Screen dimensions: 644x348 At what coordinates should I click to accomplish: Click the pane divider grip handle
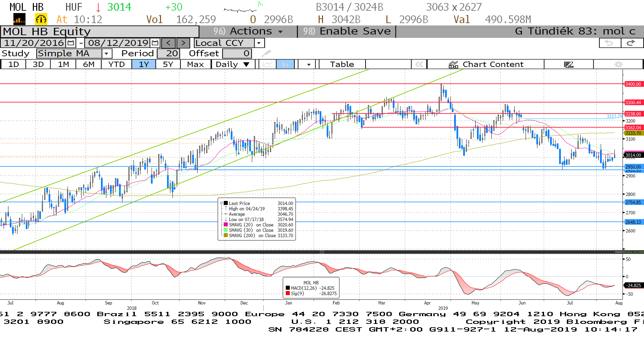(x=322, y=252)
